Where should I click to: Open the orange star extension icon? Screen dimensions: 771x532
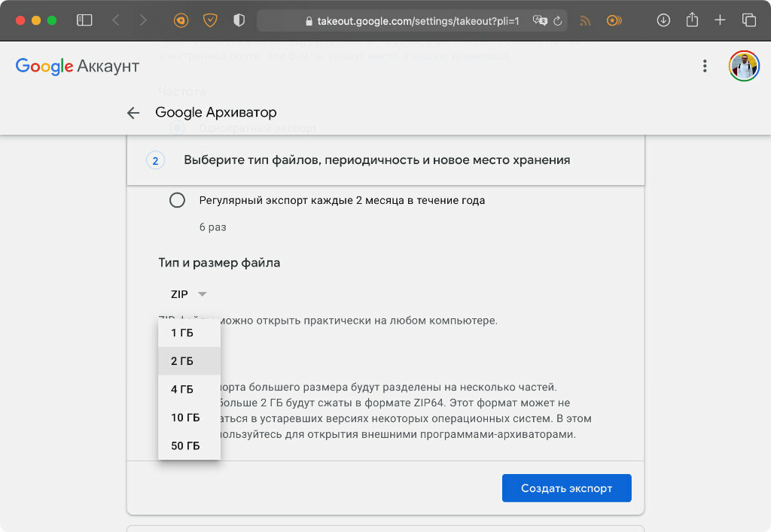click(614, 20)
